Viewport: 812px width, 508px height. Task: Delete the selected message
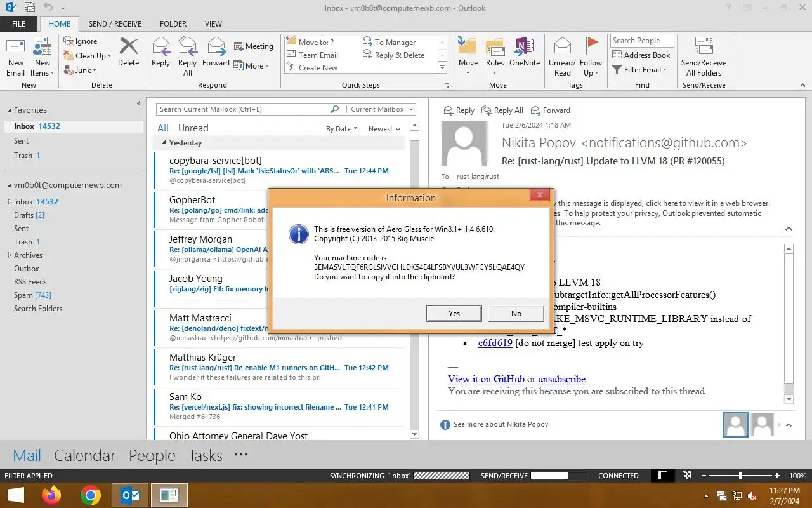coord(128,52)
